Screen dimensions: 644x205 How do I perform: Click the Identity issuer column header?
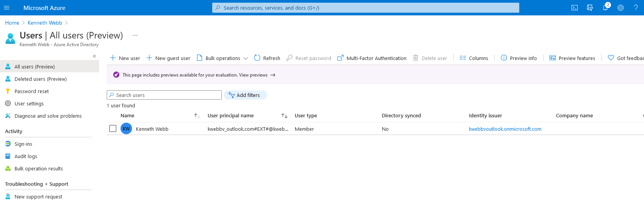click(x=485, y=115)
